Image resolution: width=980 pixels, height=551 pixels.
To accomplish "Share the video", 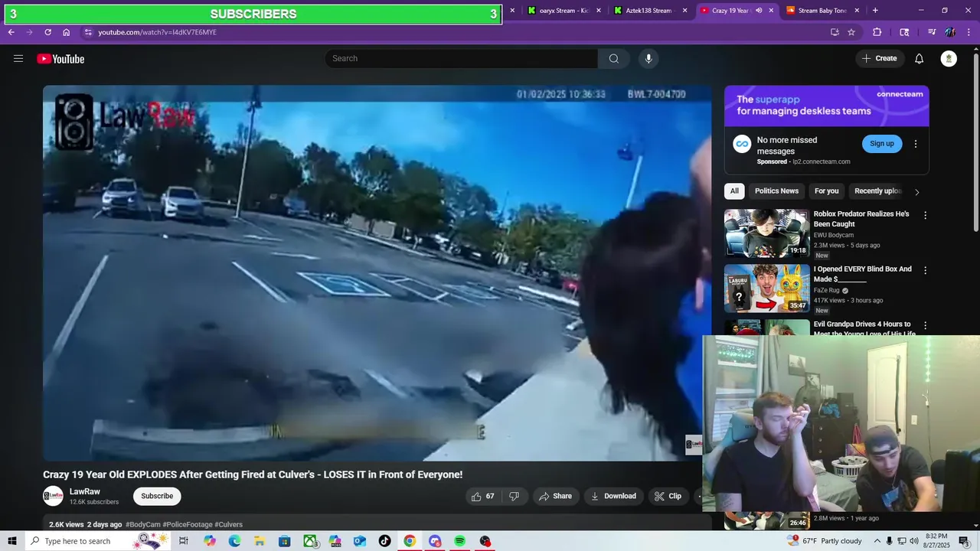I will point(555,496).
